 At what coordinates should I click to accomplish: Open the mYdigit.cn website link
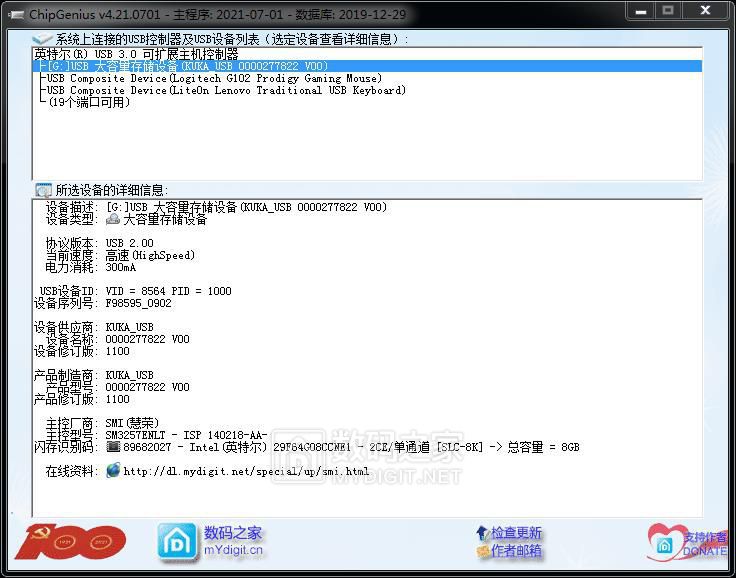point(233,550)
